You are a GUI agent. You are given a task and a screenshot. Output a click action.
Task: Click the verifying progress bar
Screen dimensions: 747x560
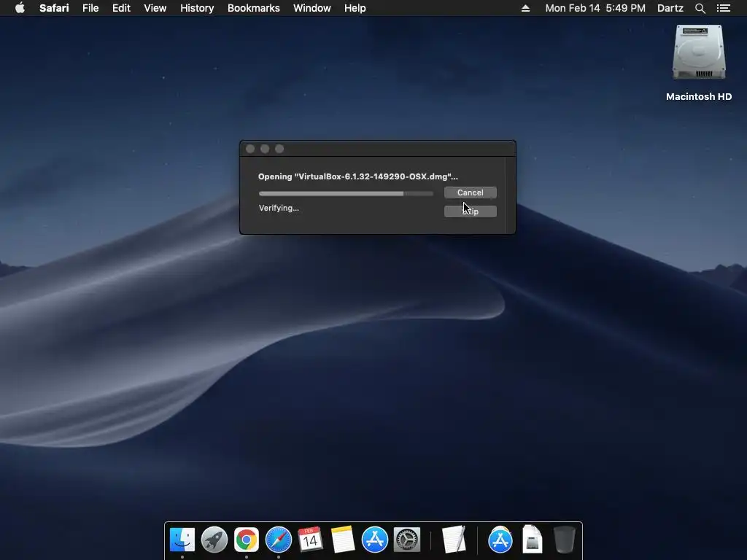pyautogui.click(x=346, y=194)
